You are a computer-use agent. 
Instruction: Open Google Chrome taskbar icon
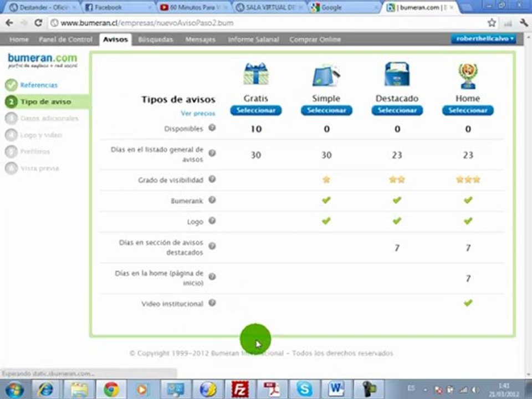click(x=111, y=390)
